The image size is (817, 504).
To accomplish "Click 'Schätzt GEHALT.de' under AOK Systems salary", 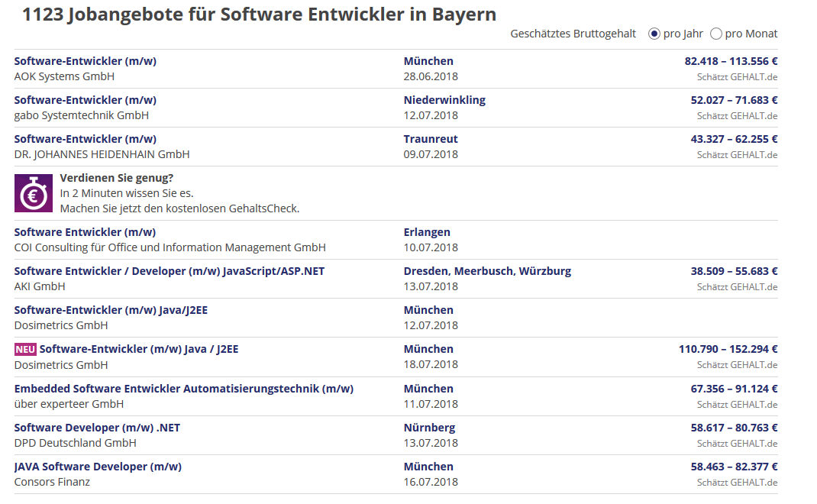I will tap(738, 77).
